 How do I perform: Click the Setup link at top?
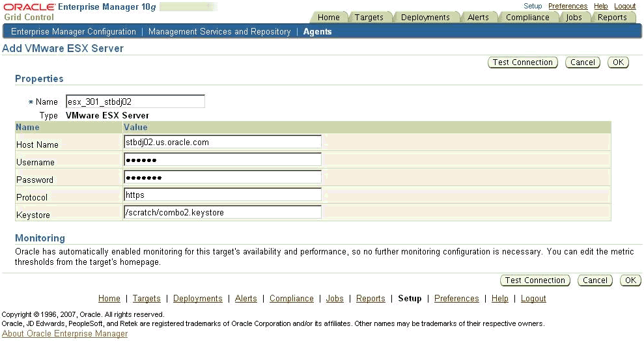pyautogui.click(x=533, y=6)
